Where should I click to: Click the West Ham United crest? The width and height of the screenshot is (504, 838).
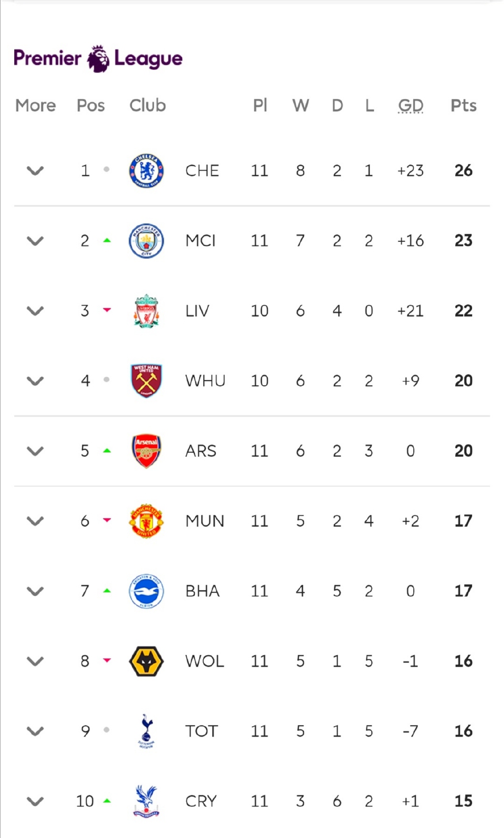pos(146,381)
